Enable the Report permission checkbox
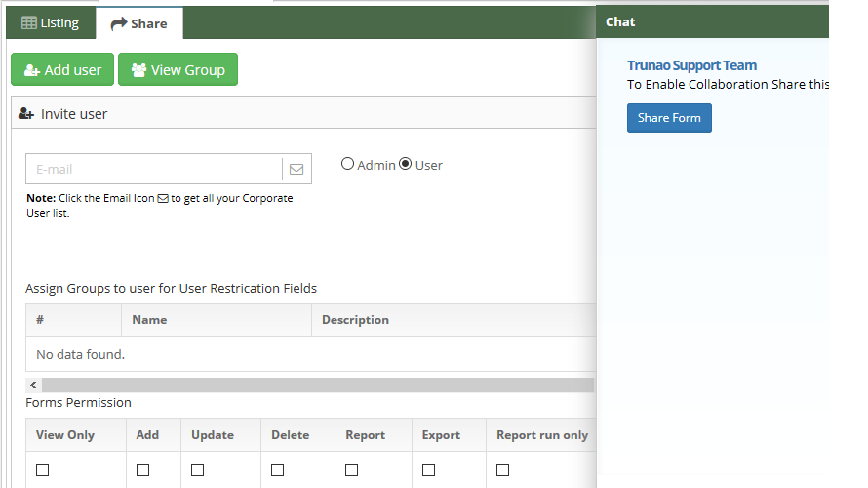868x488 pixels. (x=351, y=469)
